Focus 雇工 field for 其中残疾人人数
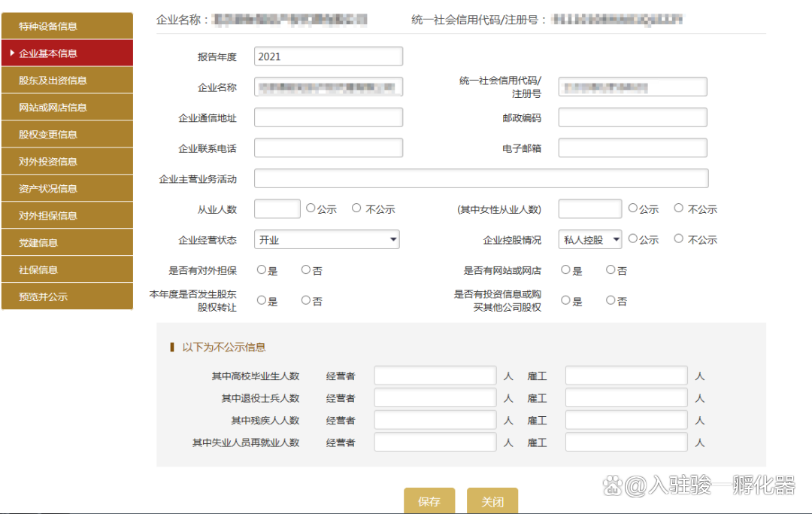 (x=626, y=420)
